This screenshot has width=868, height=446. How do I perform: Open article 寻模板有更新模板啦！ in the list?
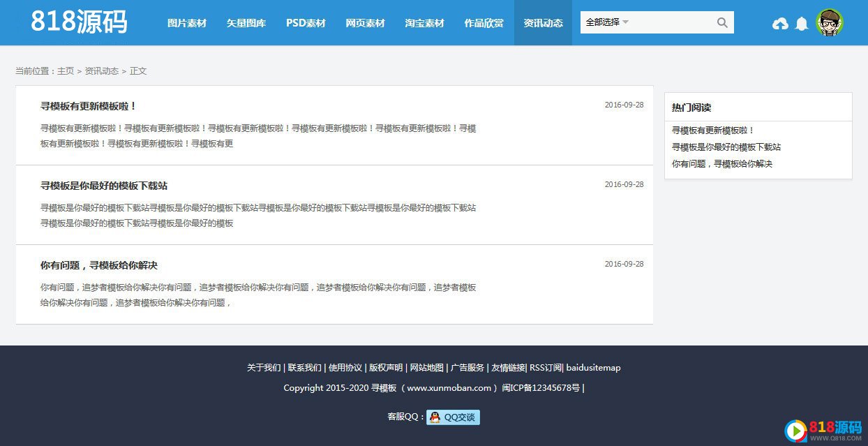(89, 106)
